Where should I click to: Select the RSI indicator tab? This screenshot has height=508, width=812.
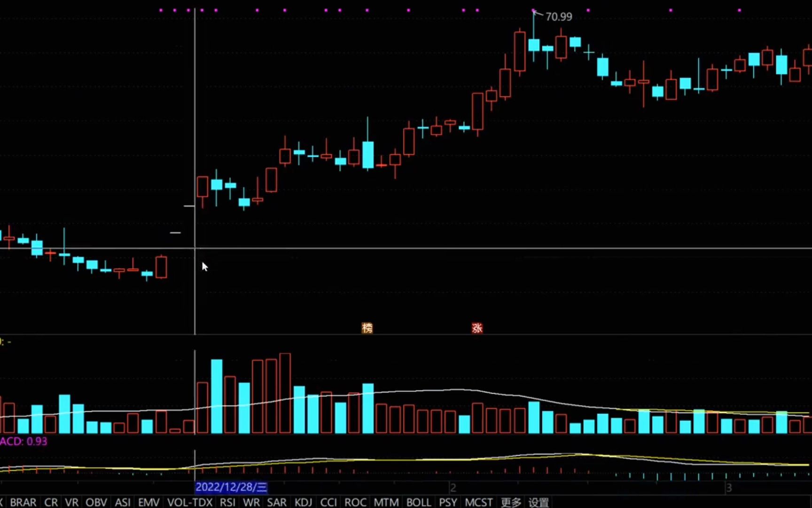coord(227,502)
